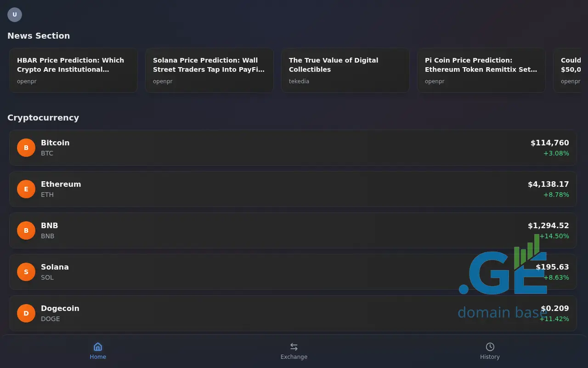Switch to the History tab label

490,357
